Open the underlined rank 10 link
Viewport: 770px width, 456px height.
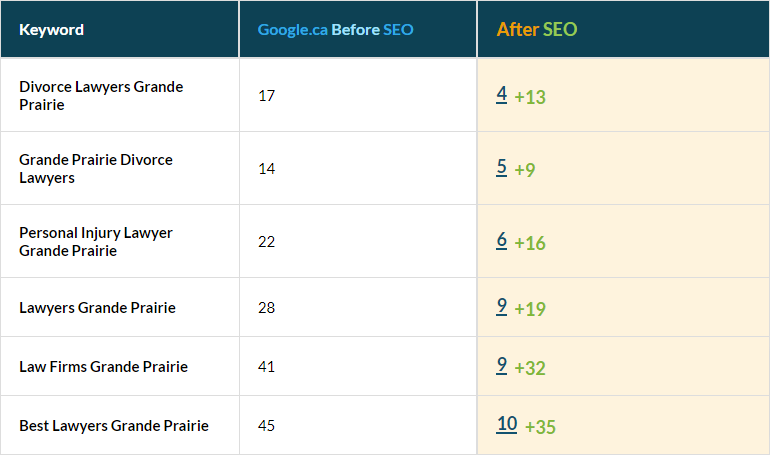[x=507, y=423]
